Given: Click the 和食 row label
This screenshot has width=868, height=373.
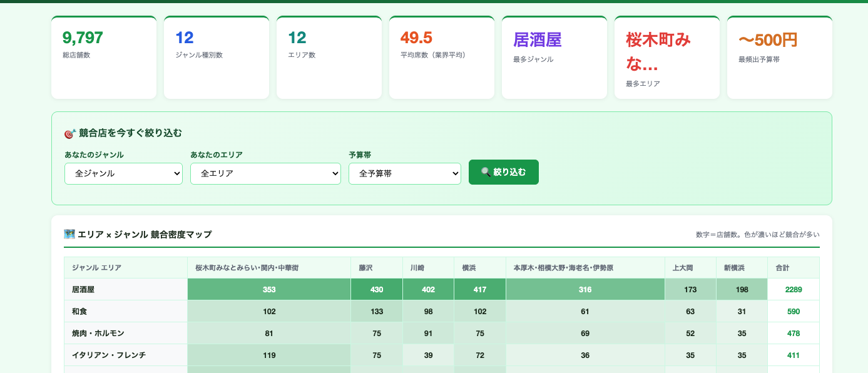Looking at the screenshot, I should point(126,311).
